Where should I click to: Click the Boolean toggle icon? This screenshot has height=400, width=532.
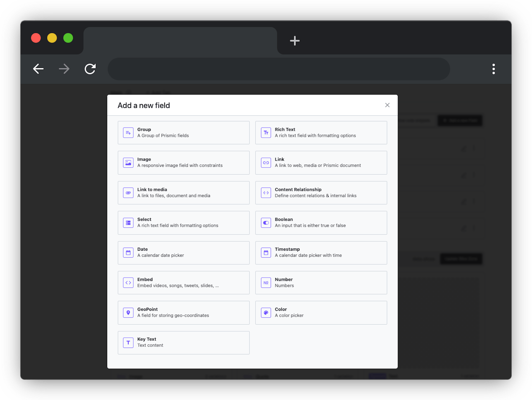click(x=266, y=223)
